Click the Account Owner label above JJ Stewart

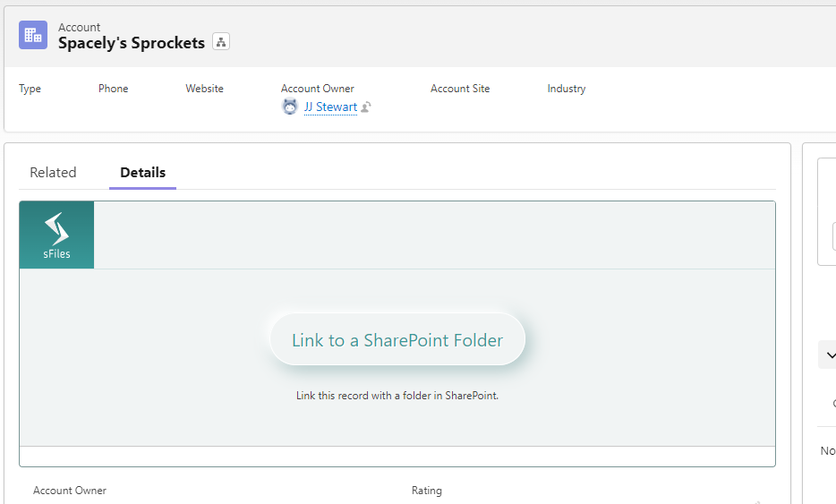pos(317,89)
